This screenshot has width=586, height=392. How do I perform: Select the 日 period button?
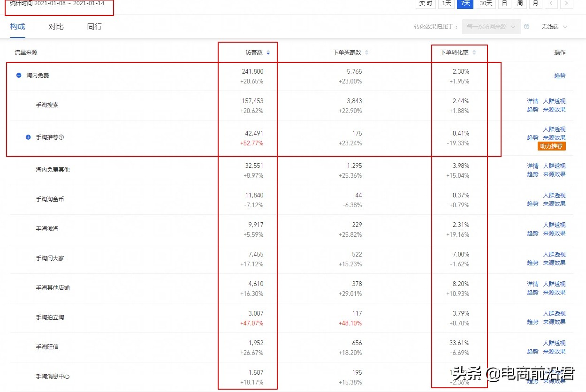[x=504, y=3]
